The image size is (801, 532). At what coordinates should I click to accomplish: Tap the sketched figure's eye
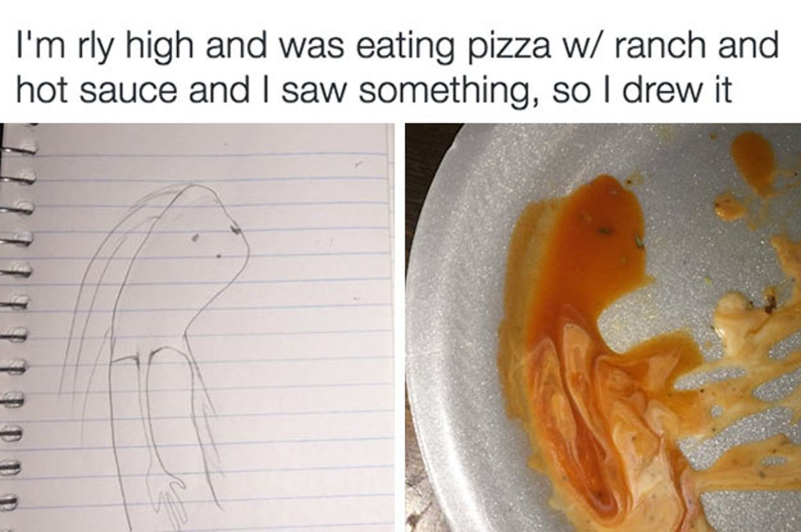[235, 227]
